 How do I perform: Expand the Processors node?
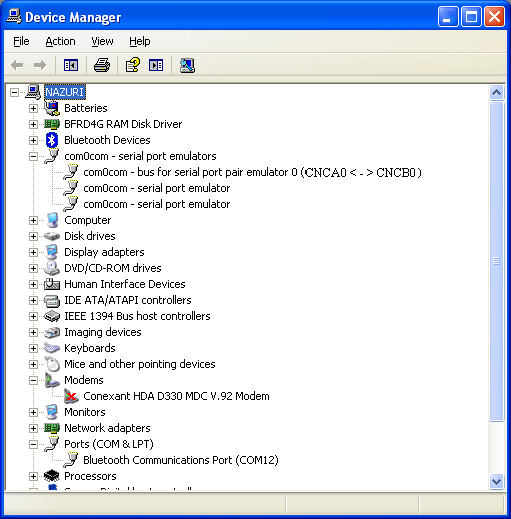[x=33, y=476]
